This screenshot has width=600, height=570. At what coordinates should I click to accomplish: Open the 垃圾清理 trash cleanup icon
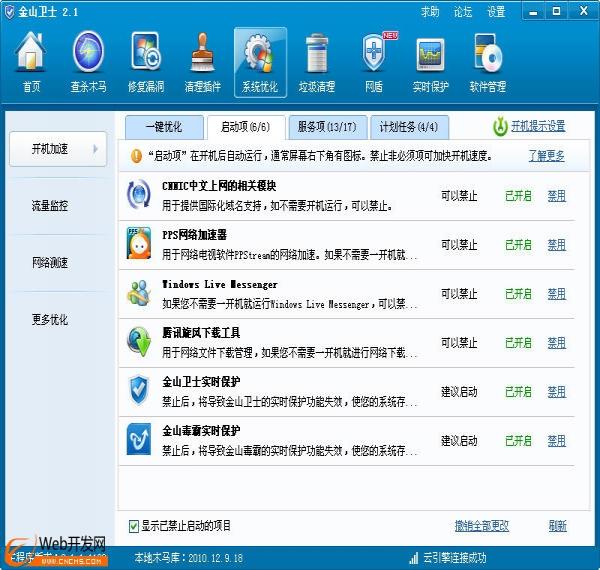[x=317, y=62]
